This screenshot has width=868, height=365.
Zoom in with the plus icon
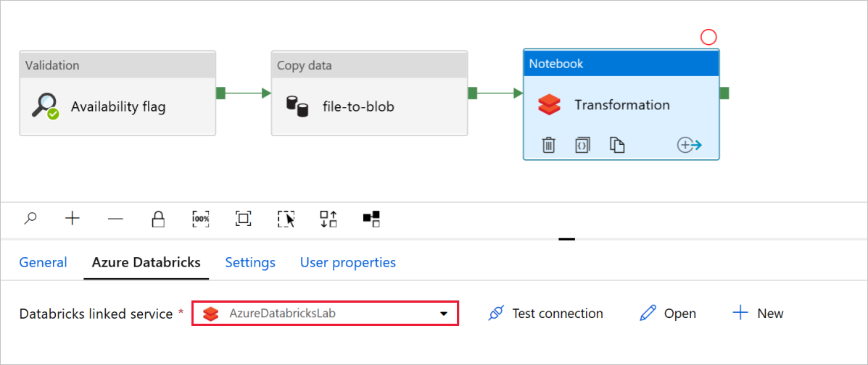73,218
